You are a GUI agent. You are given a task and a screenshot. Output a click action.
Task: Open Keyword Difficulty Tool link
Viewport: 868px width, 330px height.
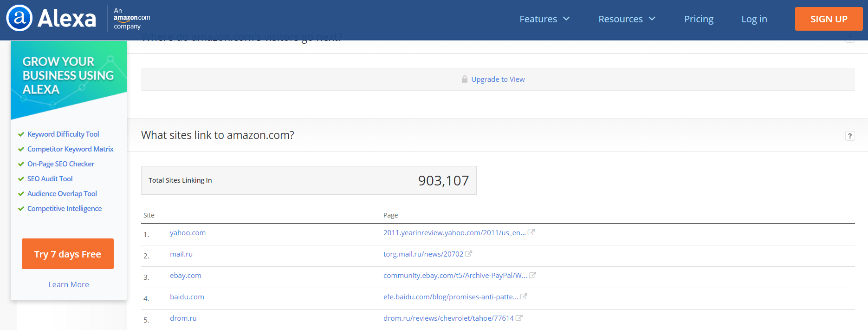63,134
